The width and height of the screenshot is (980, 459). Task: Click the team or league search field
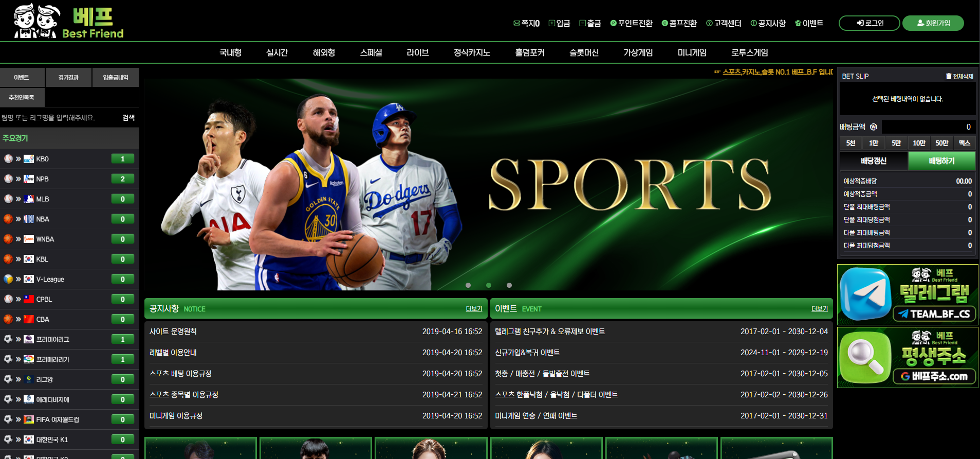(59, 118)
